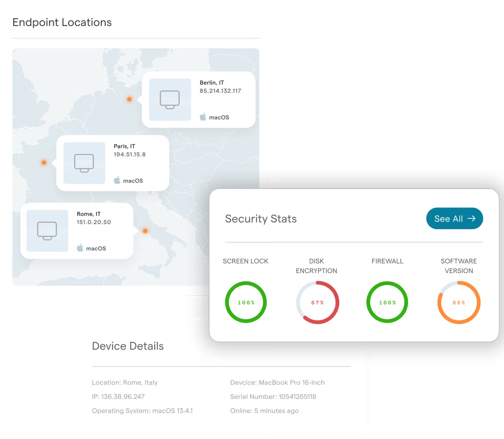Click the Endpoint Locations heading
Screen dimensions: 504x439
click(x=62, y=22)
